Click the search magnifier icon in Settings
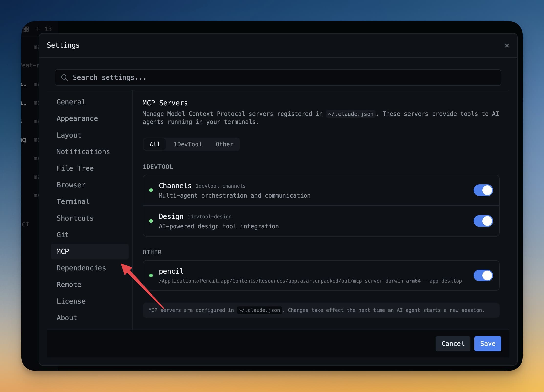This screenshot has height=392, width=544. click(x=65, y=78)
